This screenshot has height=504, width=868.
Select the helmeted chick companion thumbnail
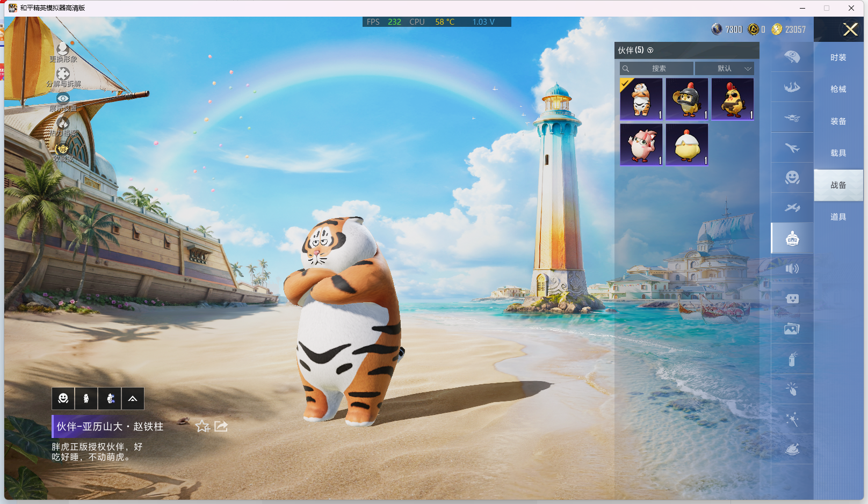[687, 99]
